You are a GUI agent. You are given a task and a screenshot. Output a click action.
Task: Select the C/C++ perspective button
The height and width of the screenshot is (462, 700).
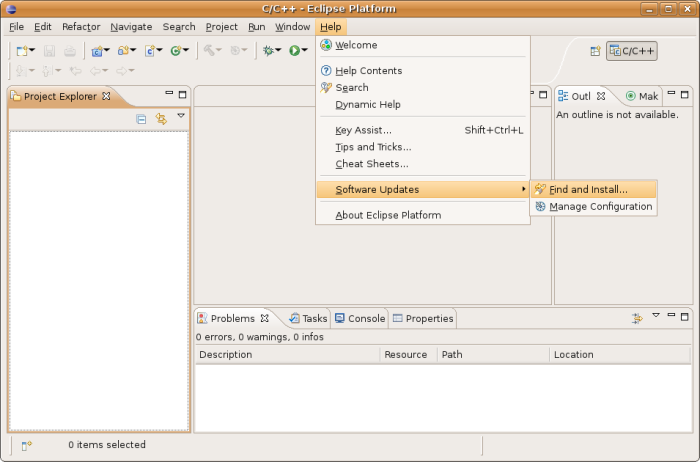point(632,51)
